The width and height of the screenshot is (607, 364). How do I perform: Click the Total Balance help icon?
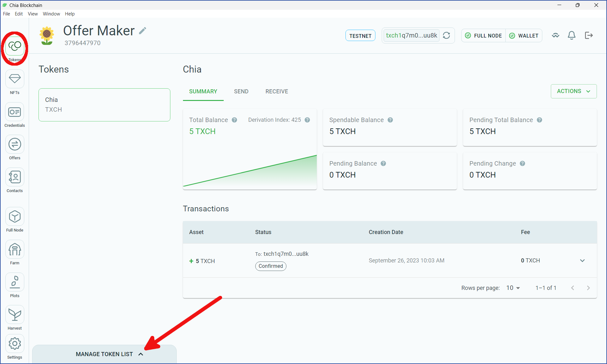click(x=234, y=120)
